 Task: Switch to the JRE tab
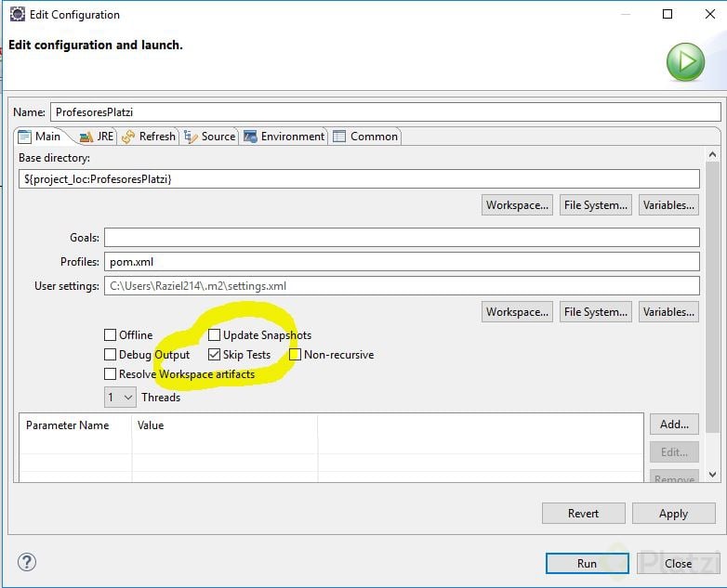click(x=97, y=137)
